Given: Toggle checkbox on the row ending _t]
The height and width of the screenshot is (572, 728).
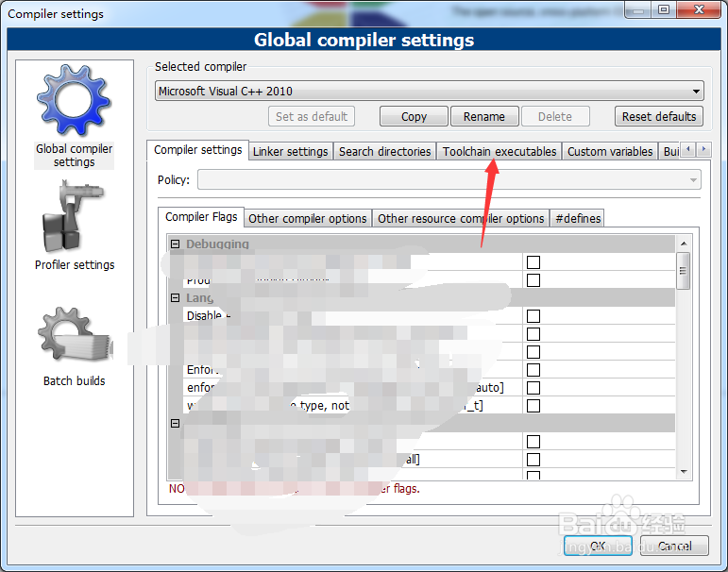Looking at the screenshot, I should point(533,406).
